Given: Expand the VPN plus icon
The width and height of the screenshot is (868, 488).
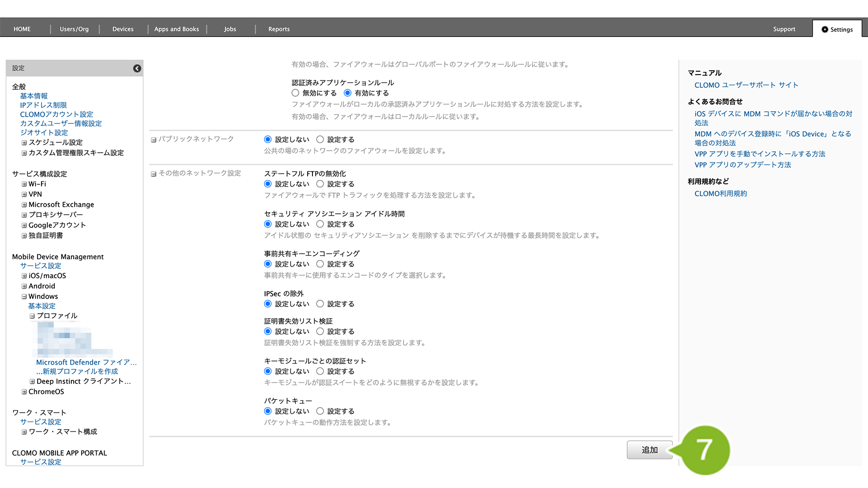Looking at the screenshot, I should tap(24, 194).
